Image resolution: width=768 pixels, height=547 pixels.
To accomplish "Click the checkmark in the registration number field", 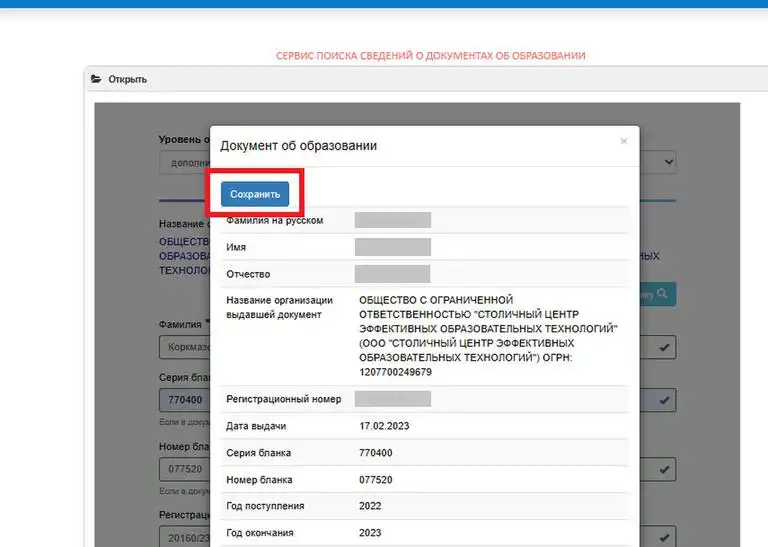I will tap(664, 538).
